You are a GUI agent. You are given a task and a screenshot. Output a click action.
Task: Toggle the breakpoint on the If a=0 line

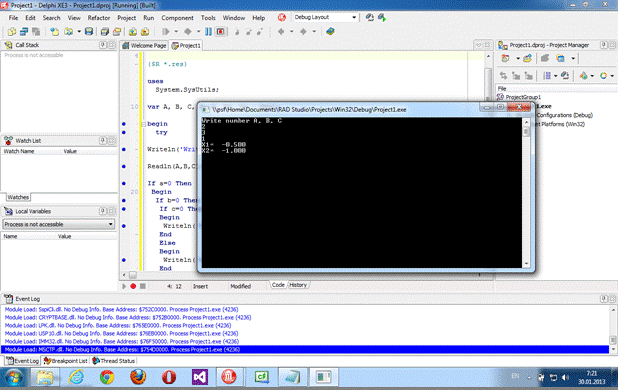(124, 183)
